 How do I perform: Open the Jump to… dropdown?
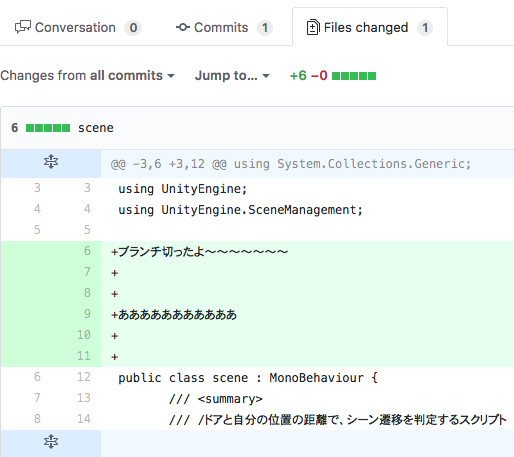232,76
